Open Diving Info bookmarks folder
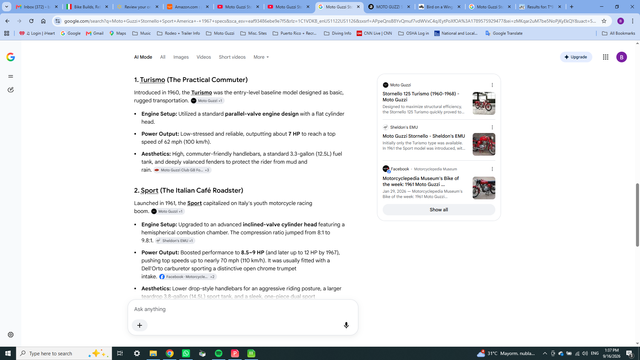The width and height of the screenshot is (640, 360). coord(338,33)
